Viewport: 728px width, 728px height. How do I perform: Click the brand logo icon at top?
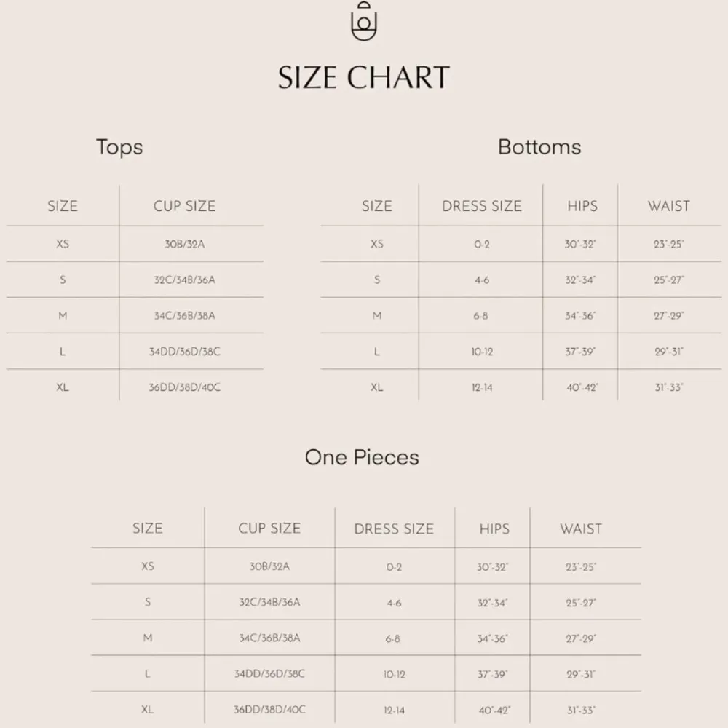[364, 23]
